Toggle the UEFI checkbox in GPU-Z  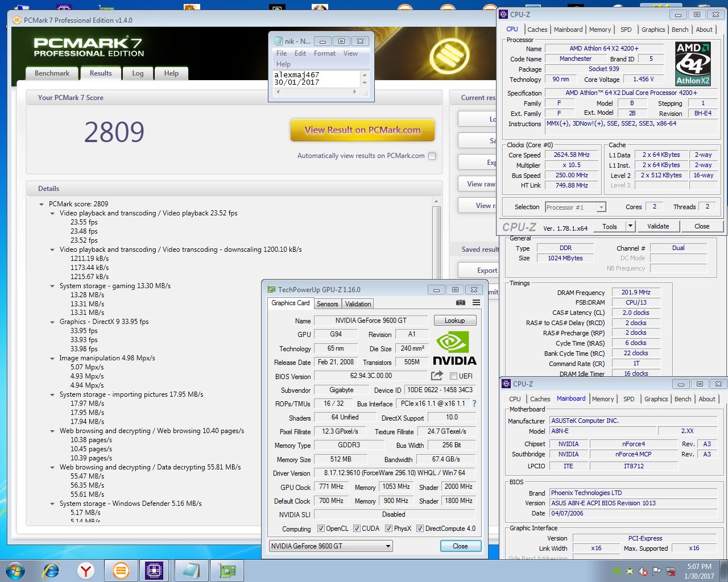[453, 376]
